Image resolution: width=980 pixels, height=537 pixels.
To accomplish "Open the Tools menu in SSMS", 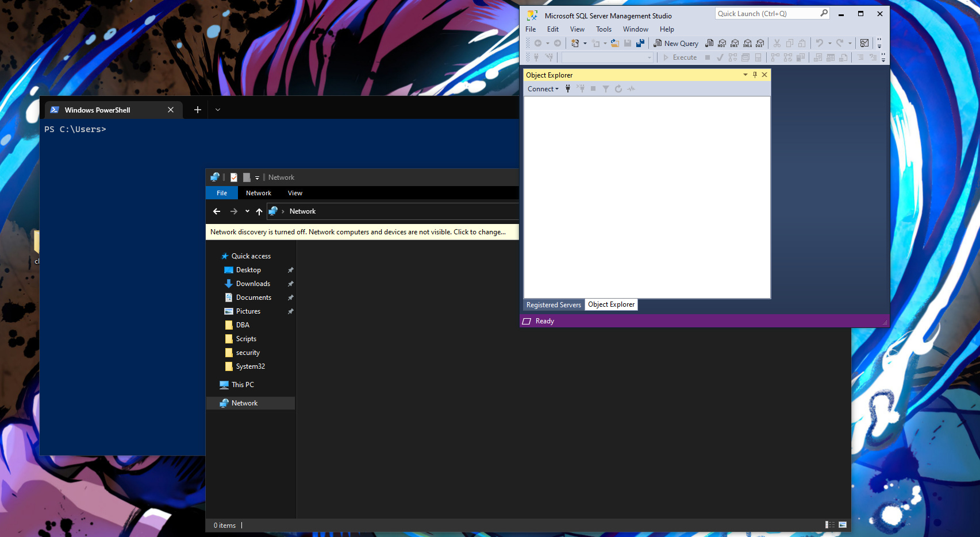I will pos(603,29).
